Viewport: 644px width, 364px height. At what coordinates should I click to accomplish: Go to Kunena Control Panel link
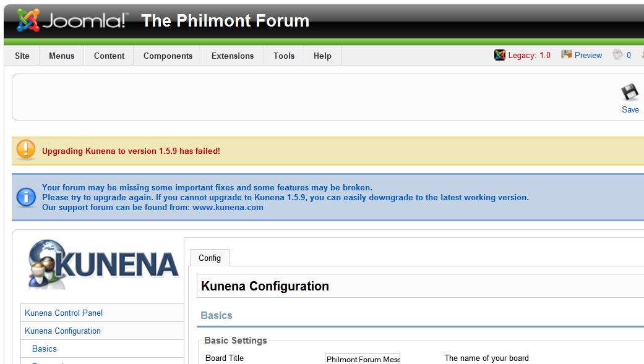[64, 313]
